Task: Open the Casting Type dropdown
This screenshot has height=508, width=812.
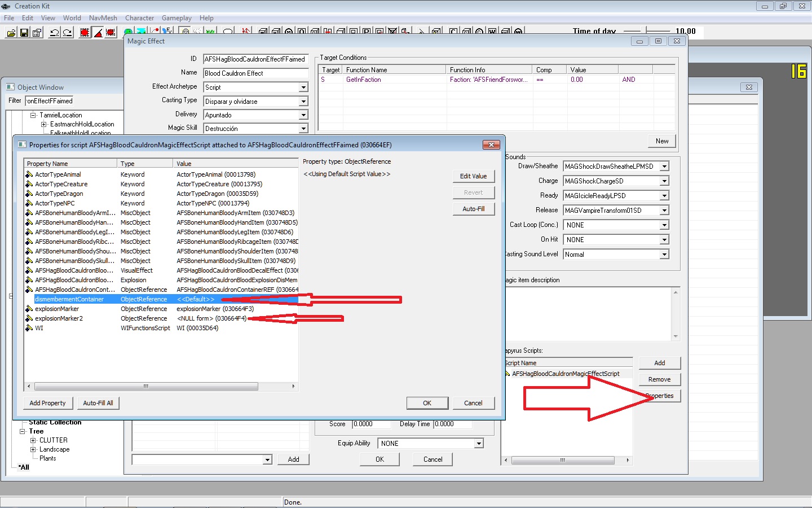Action: click(x=303, y=102)
